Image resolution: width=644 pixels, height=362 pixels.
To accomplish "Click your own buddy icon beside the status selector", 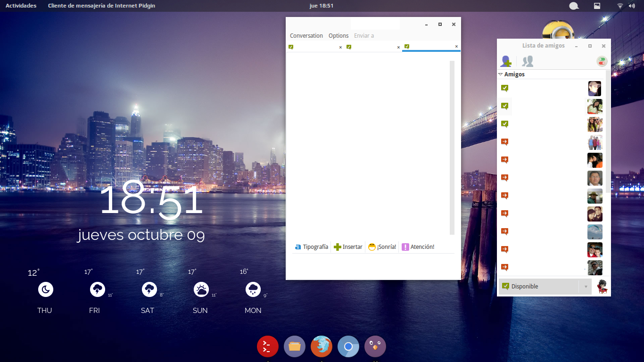I will click(602, 287).
